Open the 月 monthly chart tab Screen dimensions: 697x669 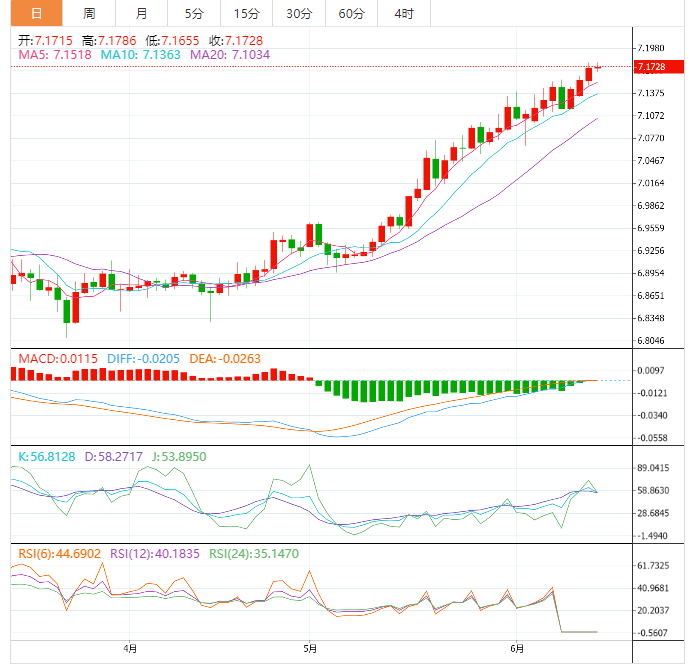click(x=141, y=13)
